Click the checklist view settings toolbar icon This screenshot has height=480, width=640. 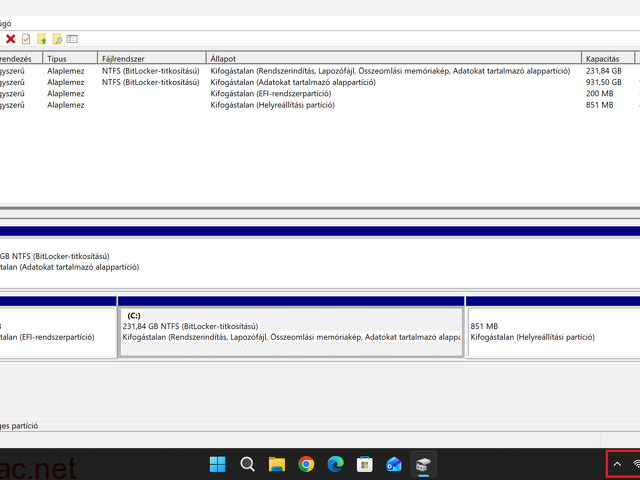tap(72, 39)
